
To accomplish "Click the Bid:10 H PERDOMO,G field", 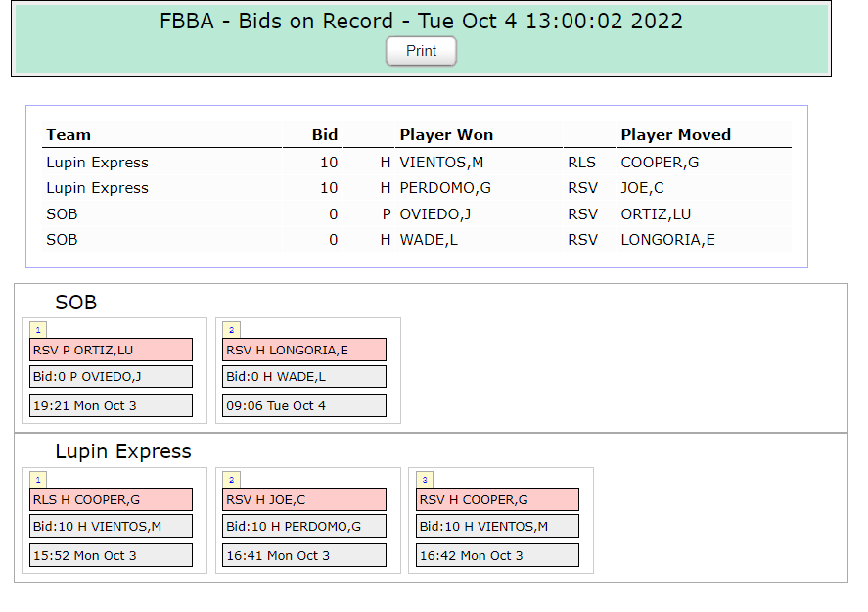I will [304, 527].
